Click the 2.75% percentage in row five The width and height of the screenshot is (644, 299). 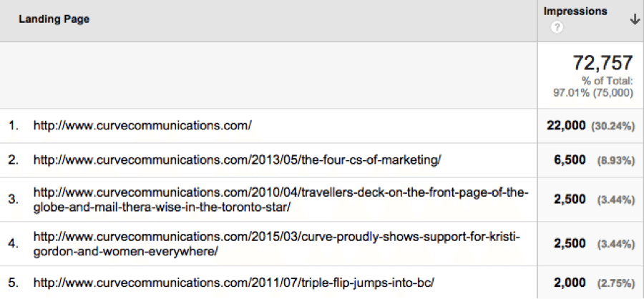pos(616,283)
